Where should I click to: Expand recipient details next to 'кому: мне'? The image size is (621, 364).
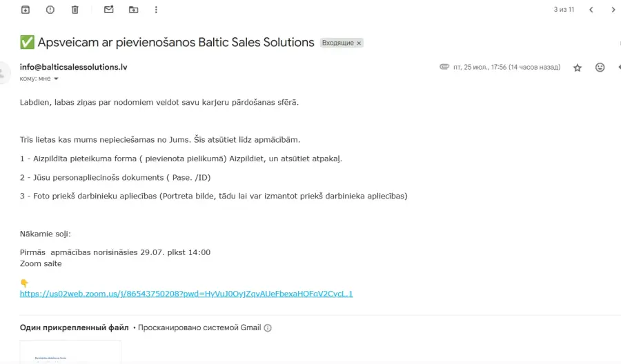(56, 79)
